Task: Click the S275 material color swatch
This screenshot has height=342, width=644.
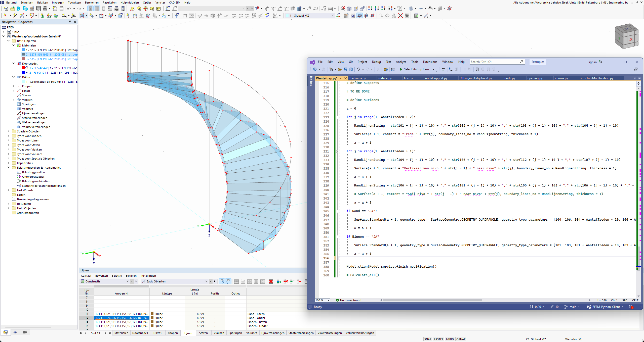Action: 23,55
